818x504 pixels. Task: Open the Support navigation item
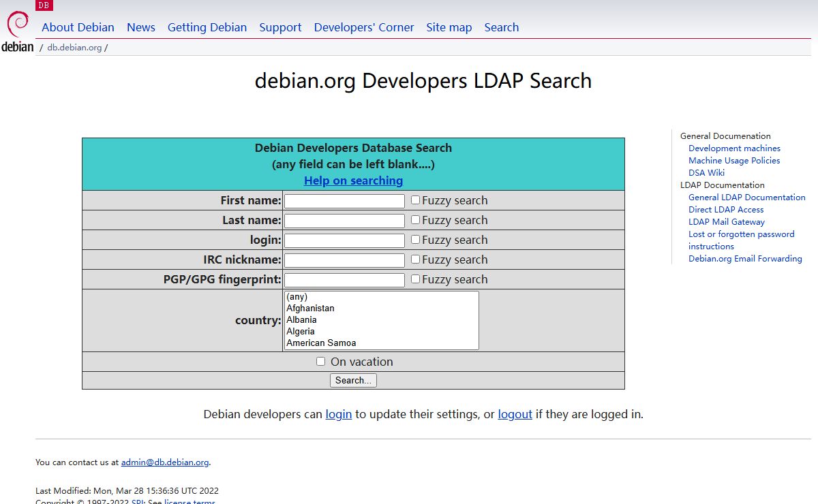tap(280, 27)
